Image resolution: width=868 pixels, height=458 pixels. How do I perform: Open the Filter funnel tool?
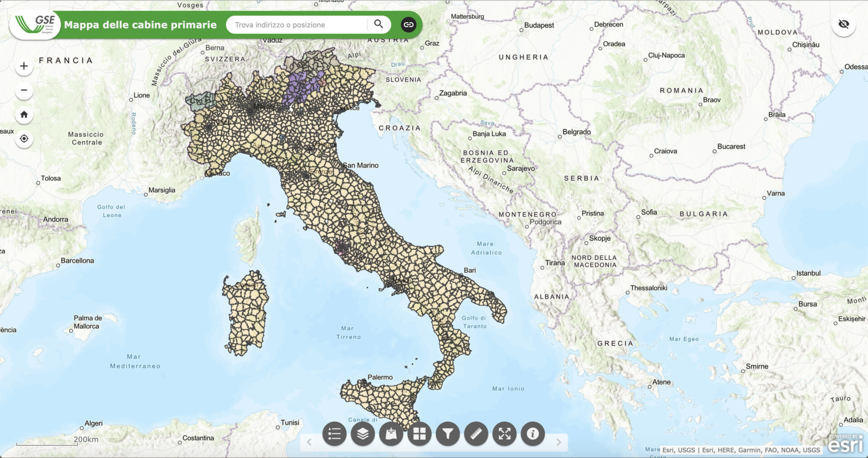click(448, 434)
